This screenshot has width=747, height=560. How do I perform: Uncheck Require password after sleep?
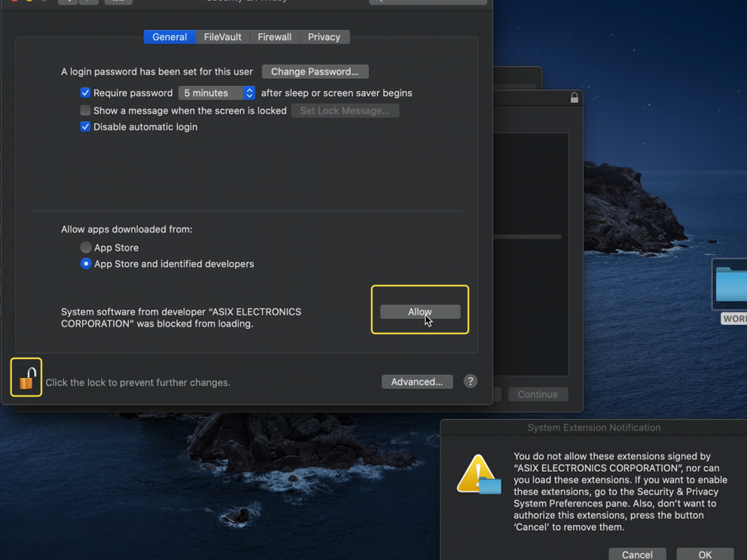(x=85, y=93)
